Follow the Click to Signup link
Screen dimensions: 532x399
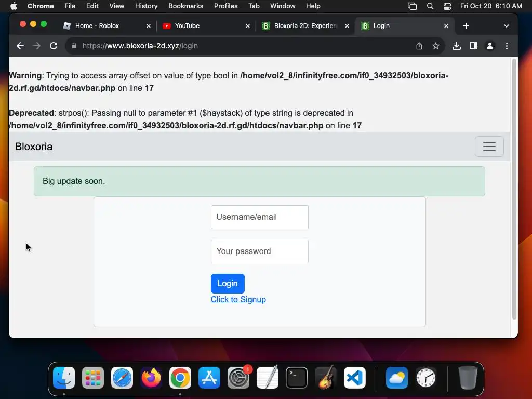tap(238, 300)
